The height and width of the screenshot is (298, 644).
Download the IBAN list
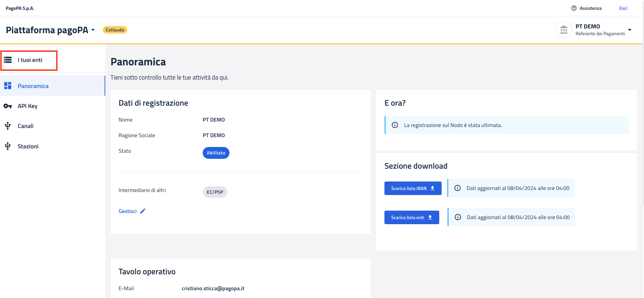coord(413,188)
